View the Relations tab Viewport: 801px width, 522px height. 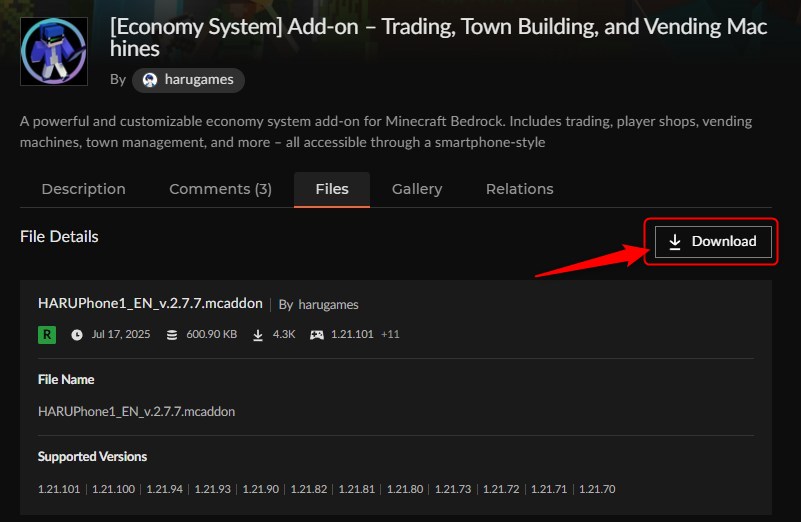[520, 189]
